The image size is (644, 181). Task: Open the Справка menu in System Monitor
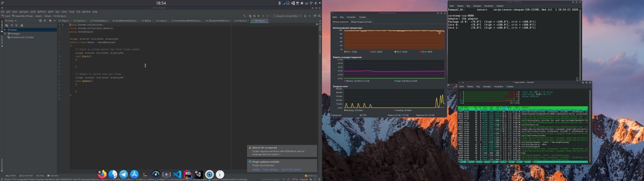[362, 17]
